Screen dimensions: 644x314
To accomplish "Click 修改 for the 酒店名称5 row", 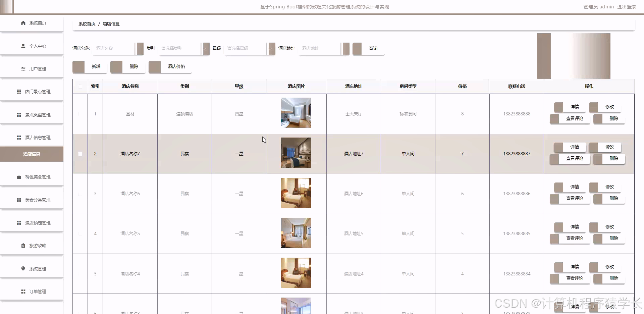I will point(605,227).
